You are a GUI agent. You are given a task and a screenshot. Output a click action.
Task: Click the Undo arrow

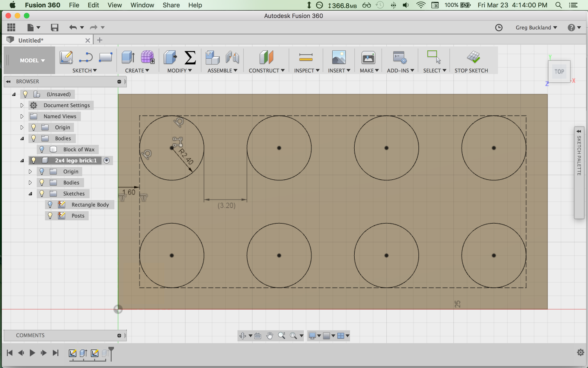[x=73, y=27]
